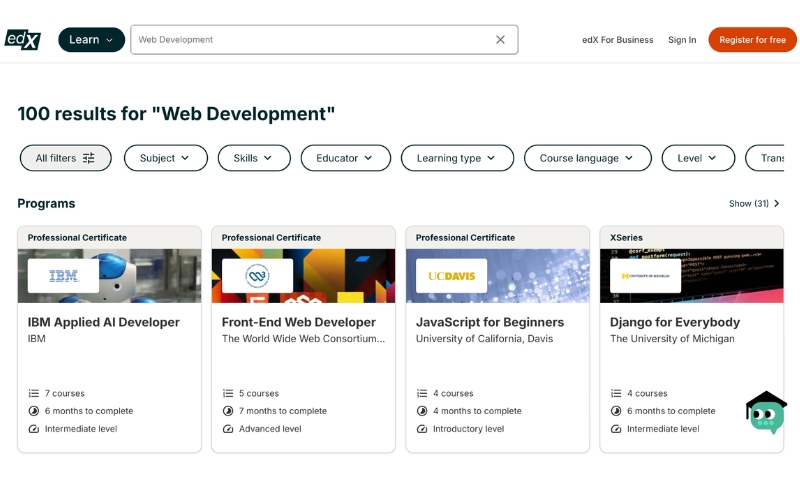Viewport: 800px width, 500px height.
Task: Click the clock icon on Django for Everybody card
Action: click(616, 411)
